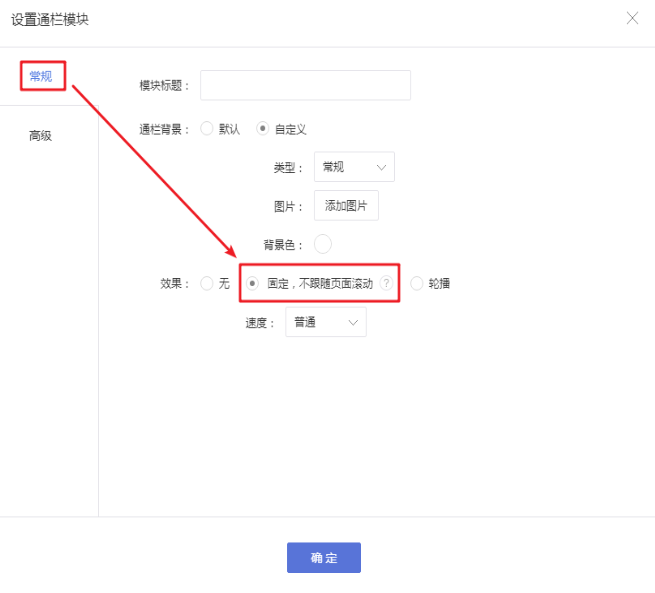Open the 速度 dropdown showing 普通
Viewport: 655px width, 593px height.
click(326, 322)
